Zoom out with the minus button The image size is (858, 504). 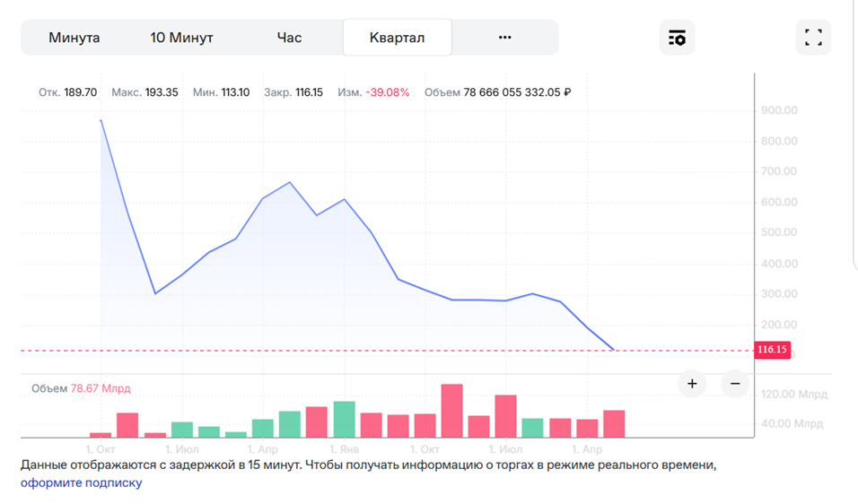point(735,384)
